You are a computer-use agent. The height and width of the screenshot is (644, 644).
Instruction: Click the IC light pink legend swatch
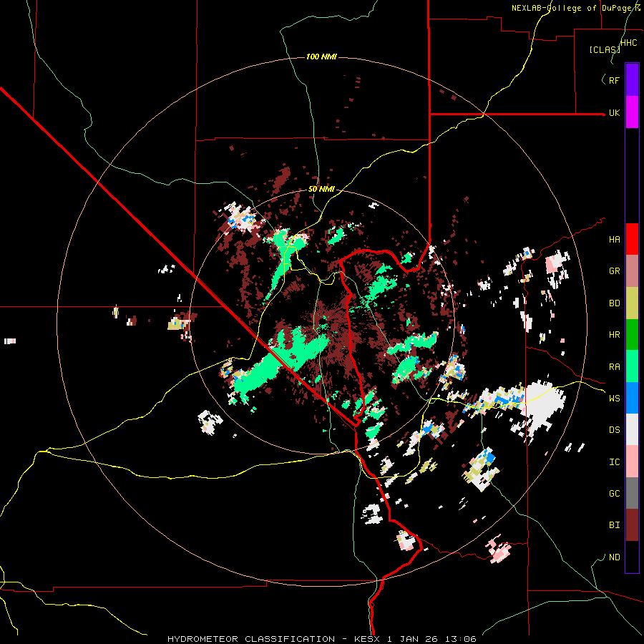click(x=632, y=462)
